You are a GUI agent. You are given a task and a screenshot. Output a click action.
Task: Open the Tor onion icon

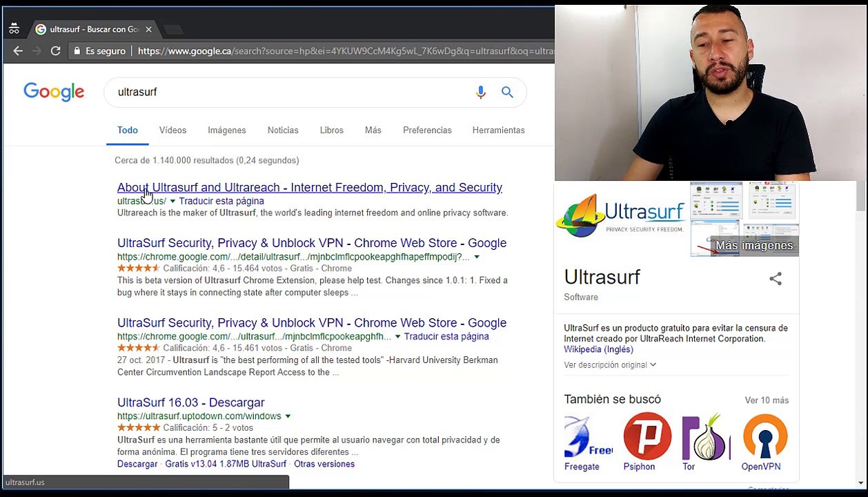706,436
